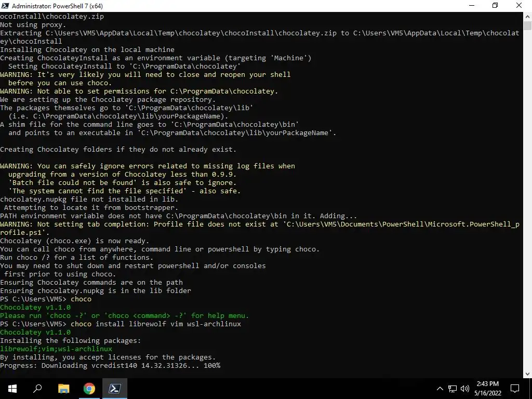Click the PowerShell icon in the title bar

pyautogui.click(x=5, y=5)
